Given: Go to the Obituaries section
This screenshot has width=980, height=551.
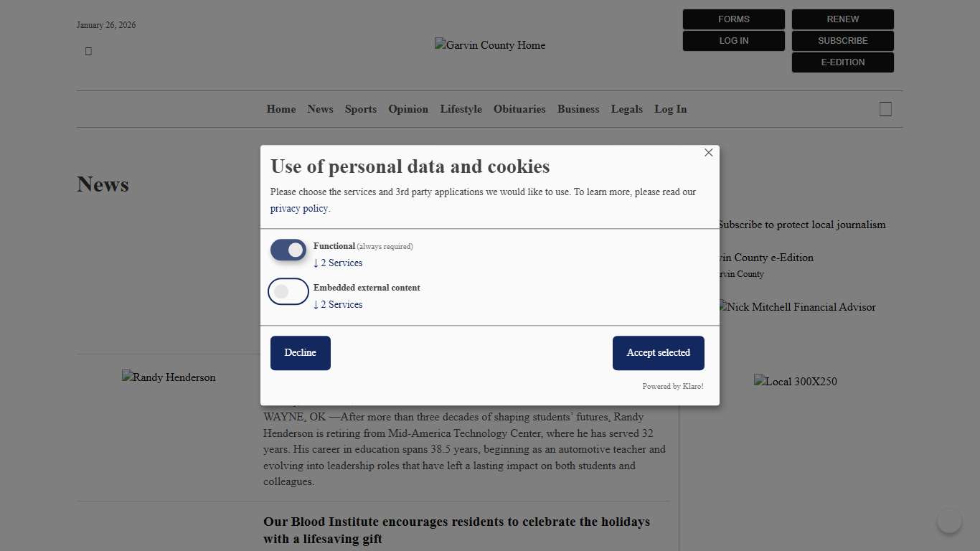Looking at the screenshot, I should click(519, 109).
